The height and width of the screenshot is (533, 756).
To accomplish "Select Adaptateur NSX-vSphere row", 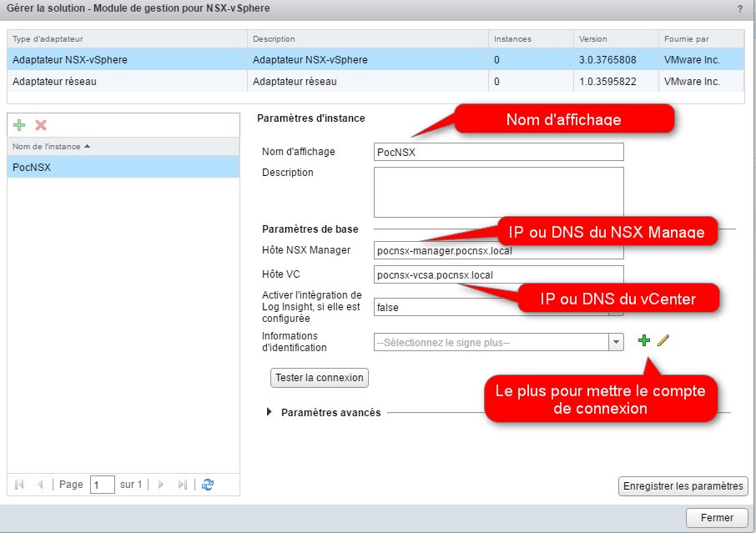I will (x=125, y=60).
